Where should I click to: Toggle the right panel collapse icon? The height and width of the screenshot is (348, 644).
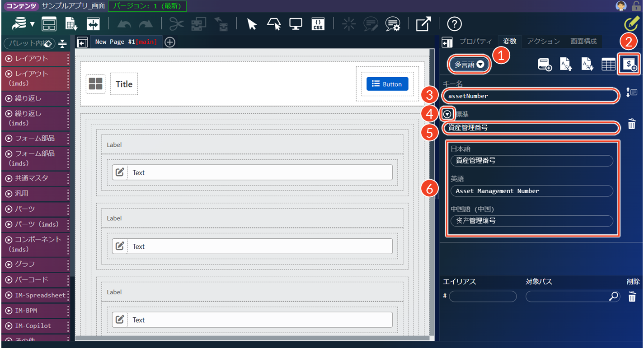pos(447,42)
